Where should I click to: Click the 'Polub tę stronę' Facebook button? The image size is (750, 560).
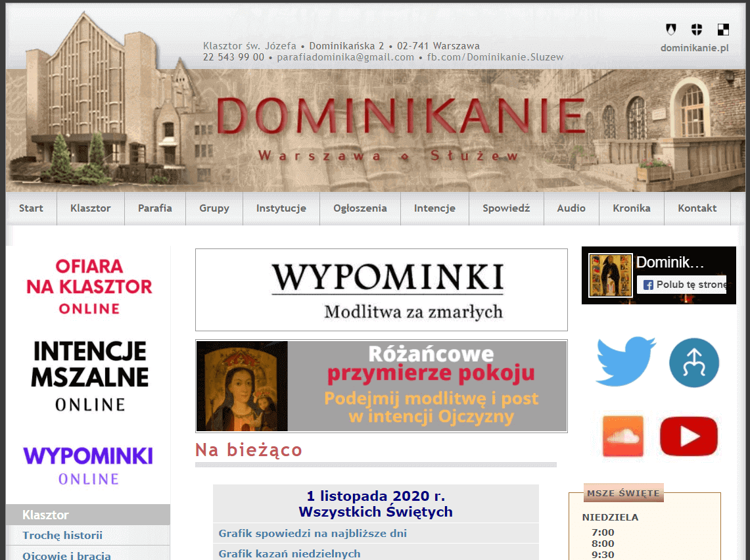coord(681,284)
